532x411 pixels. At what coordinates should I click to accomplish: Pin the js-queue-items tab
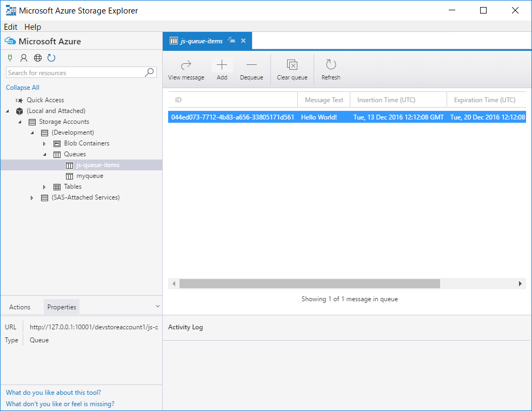tap(231, 40)
